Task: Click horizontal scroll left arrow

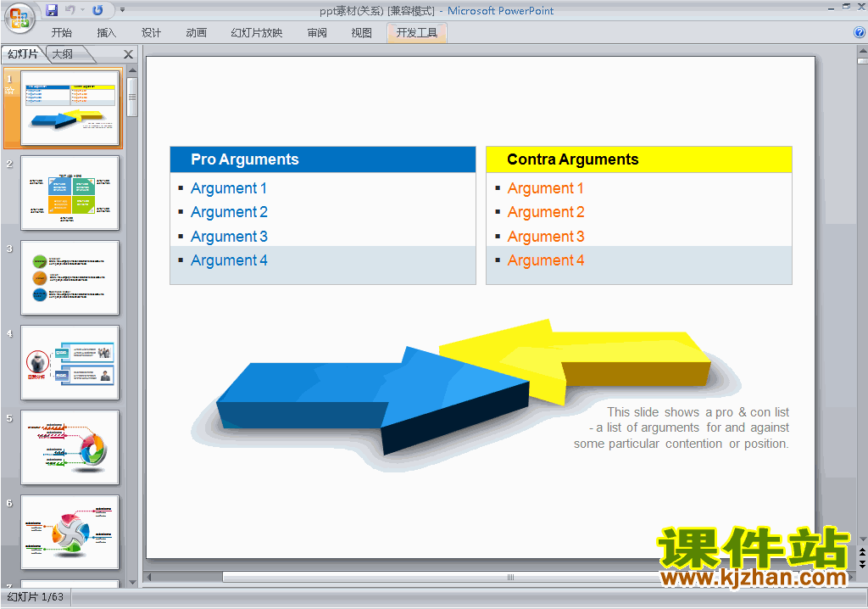Action: pos(148,577)
